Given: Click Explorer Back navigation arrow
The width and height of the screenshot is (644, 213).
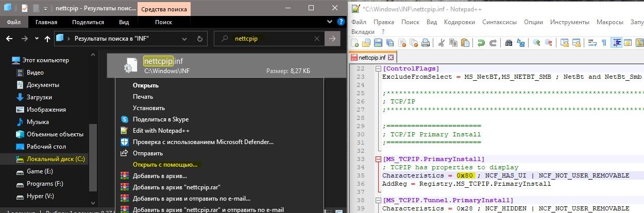Looking at the screenshot, I should tap(10, 39).
